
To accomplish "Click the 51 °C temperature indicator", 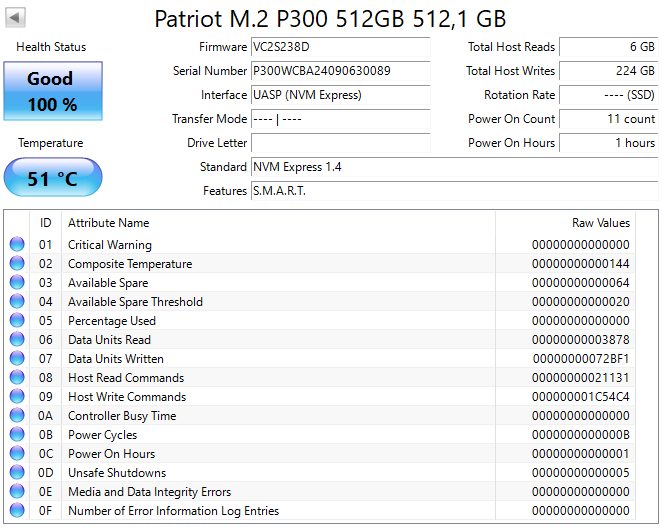I will coord(53,177).
